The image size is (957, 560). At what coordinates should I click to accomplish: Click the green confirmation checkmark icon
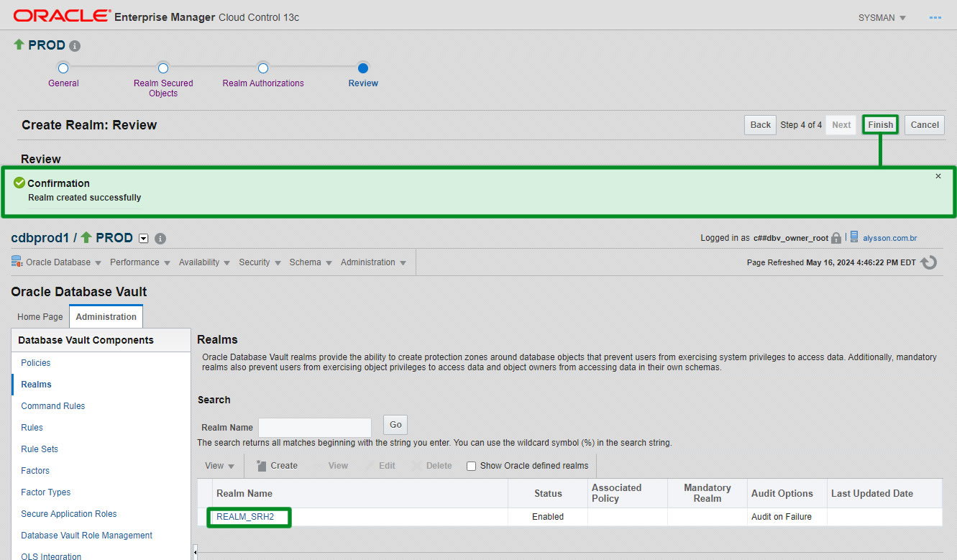pos(19,183)
